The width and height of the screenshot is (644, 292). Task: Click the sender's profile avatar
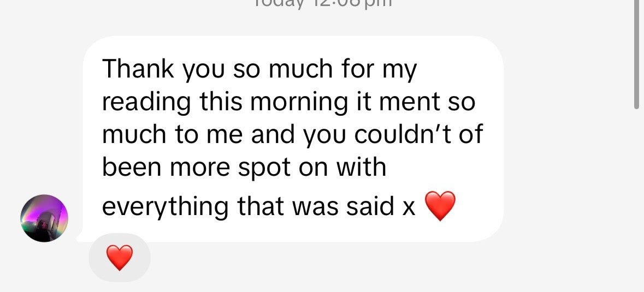44,218
